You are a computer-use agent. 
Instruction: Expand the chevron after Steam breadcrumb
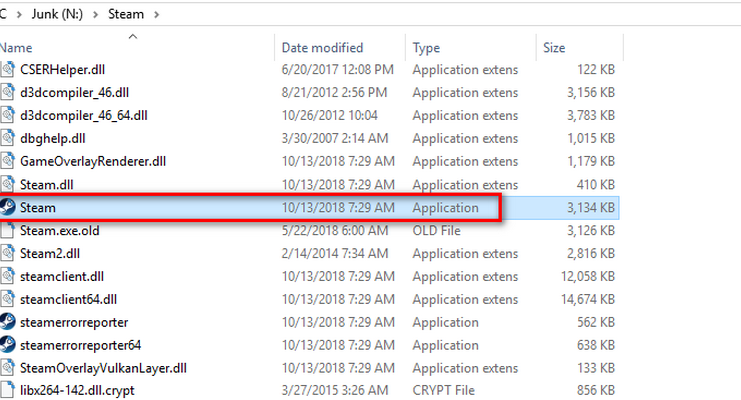click(156, 15)
